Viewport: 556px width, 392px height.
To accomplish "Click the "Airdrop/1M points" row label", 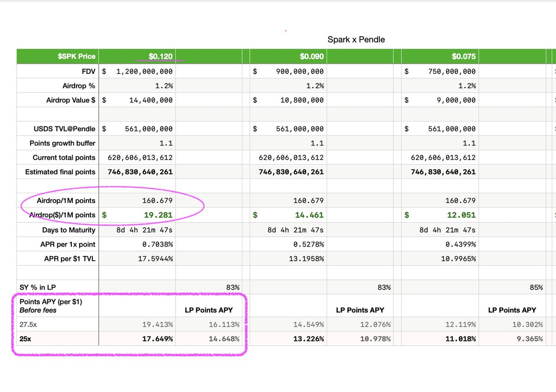I will pos(66,201).
